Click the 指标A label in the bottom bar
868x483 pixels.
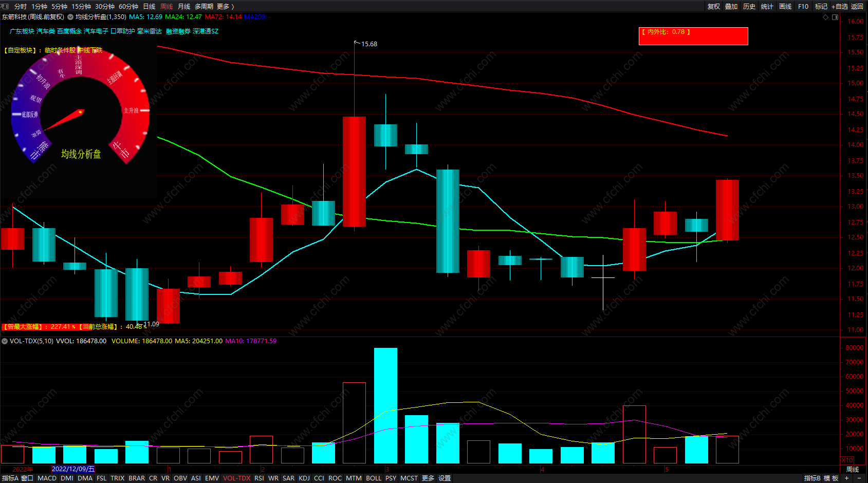tap(10, 478)
